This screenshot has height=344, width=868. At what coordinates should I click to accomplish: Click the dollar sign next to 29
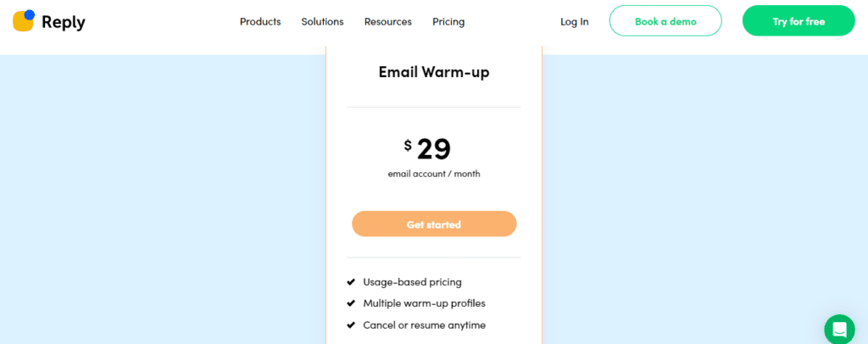pos(408,146)
